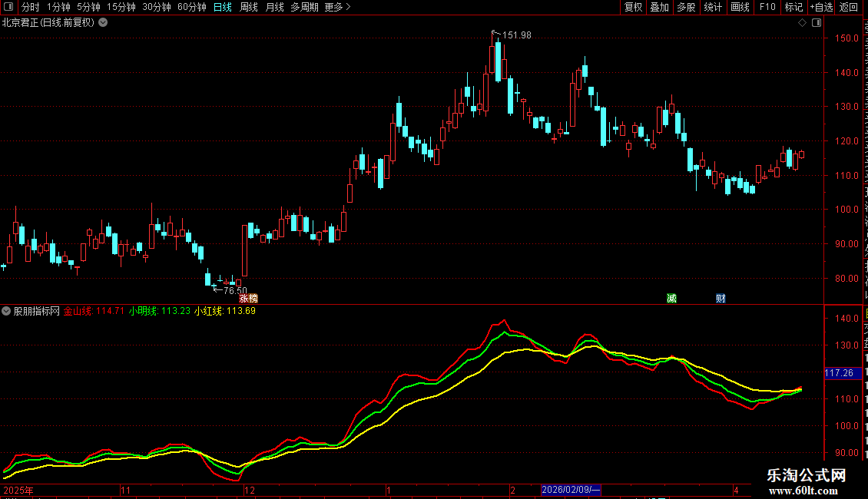
Task: Expand the 更多 periods menu
Action: coord(338,7)
